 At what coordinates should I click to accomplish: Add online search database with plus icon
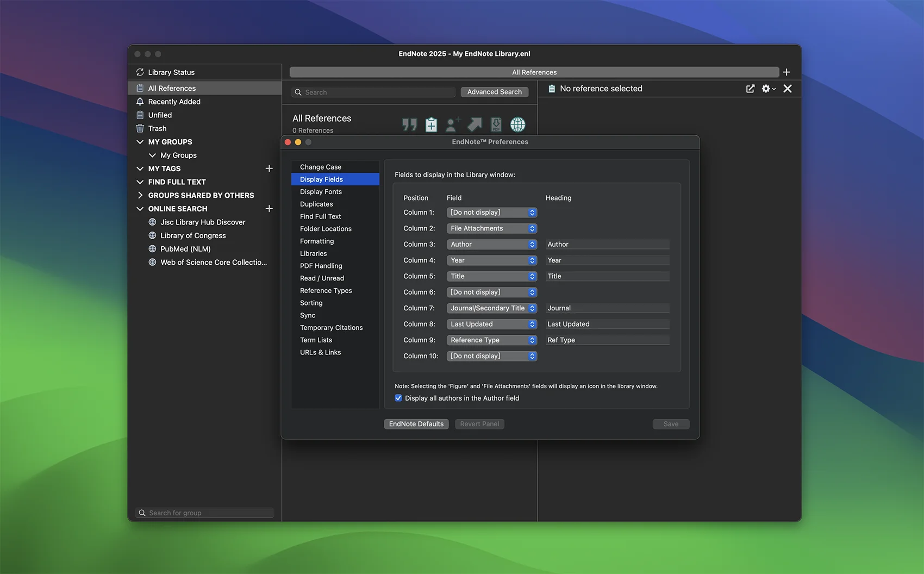tap(269, 209)
